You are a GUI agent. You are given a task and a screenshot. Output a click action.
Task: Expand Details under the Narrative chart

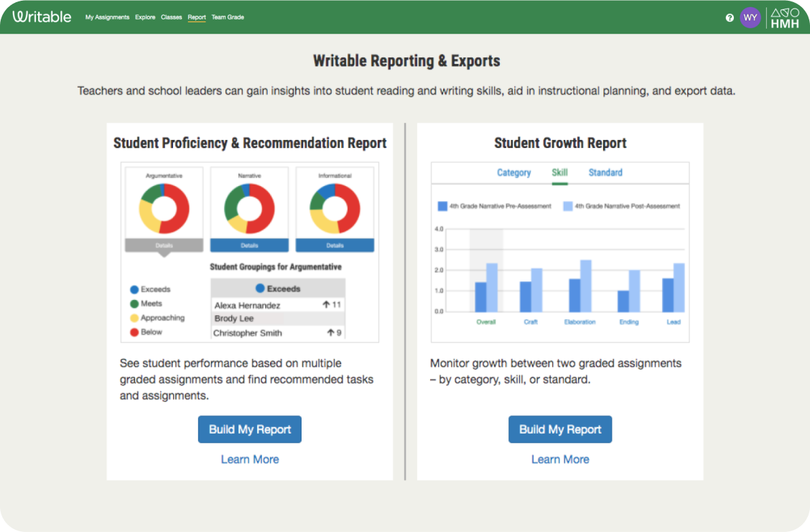point(249,244)
